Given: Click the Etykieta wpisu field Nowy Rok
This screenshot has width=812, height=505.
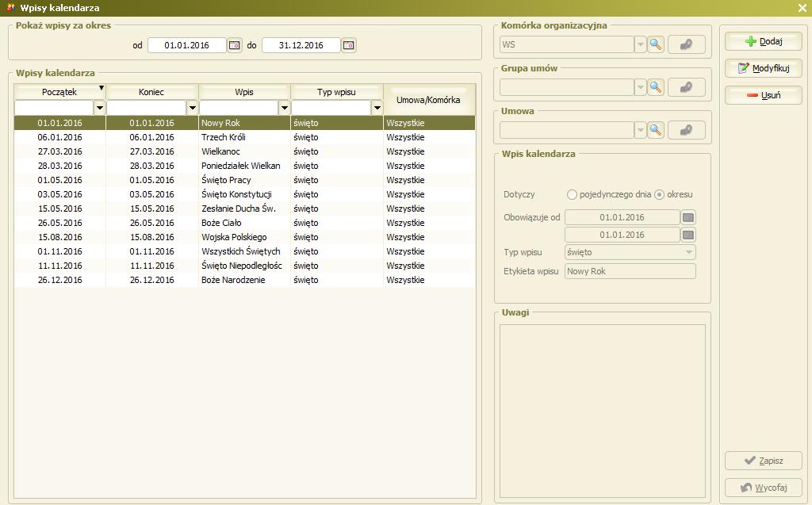Looking at the screenshot, I should coord(630,271).
